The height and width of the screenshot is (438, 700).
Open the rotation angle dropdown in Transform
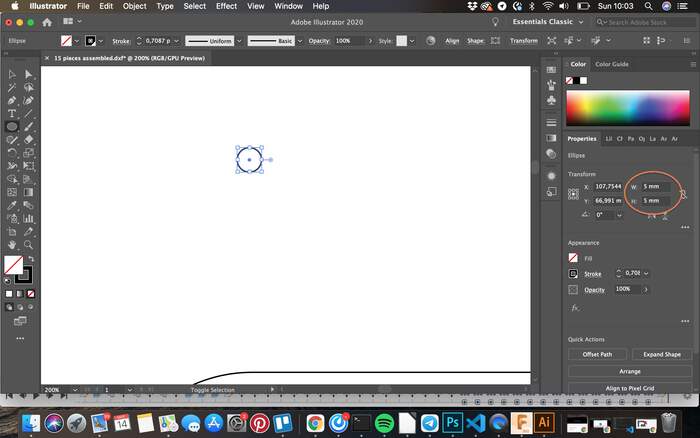619,215
